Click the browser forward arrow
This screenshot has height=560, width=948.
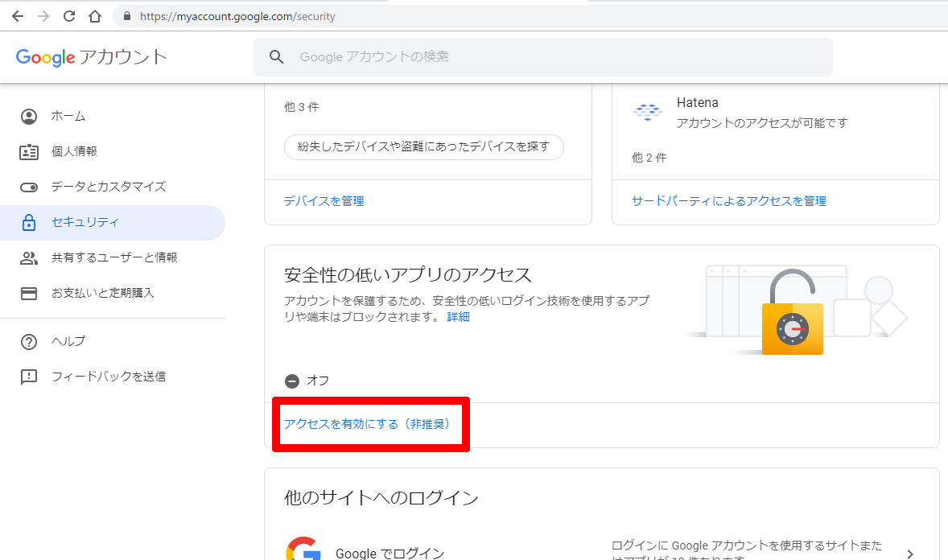click(x=43, y=16)
